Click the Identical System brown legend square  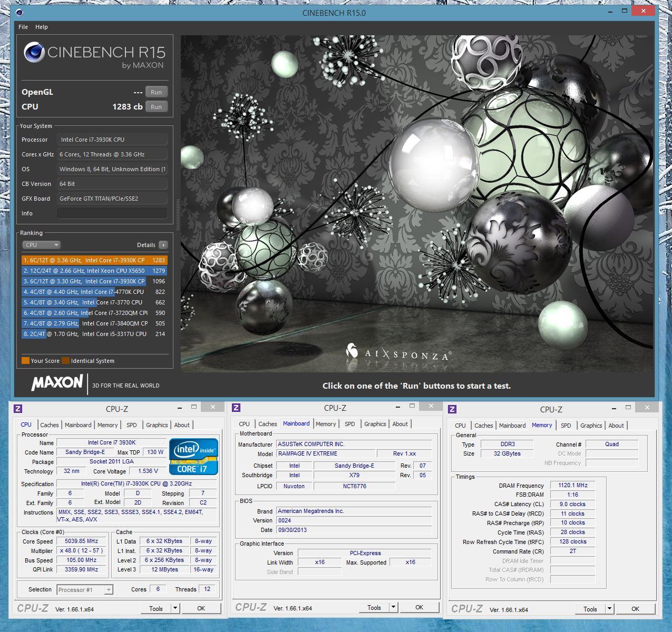pos(65,361)
